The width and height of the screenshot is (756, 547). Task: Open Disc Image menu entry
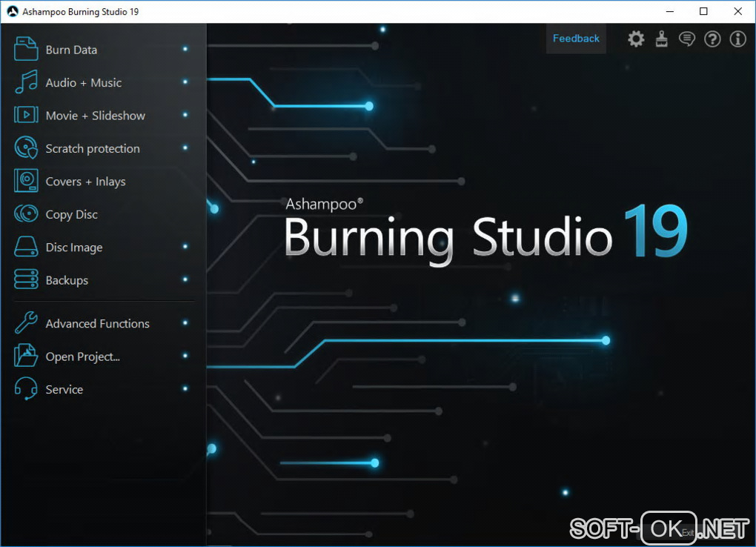(x=104, y=247)
